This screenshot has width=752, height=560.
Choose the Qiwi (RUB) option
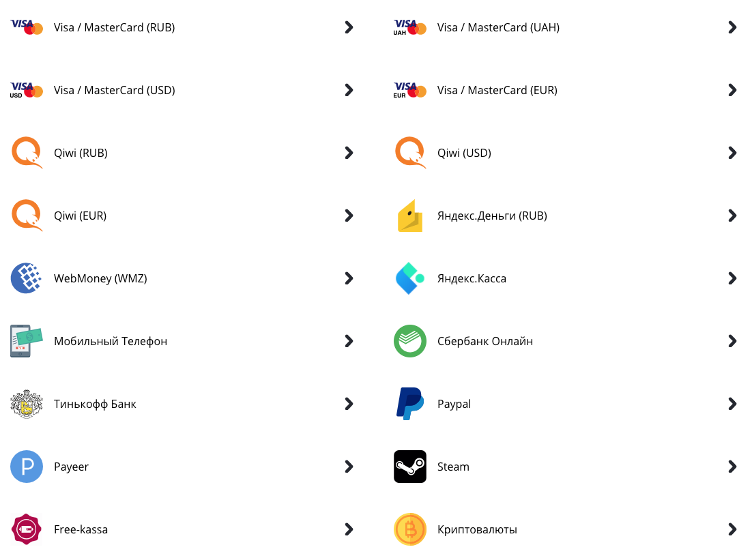point(182,153)
